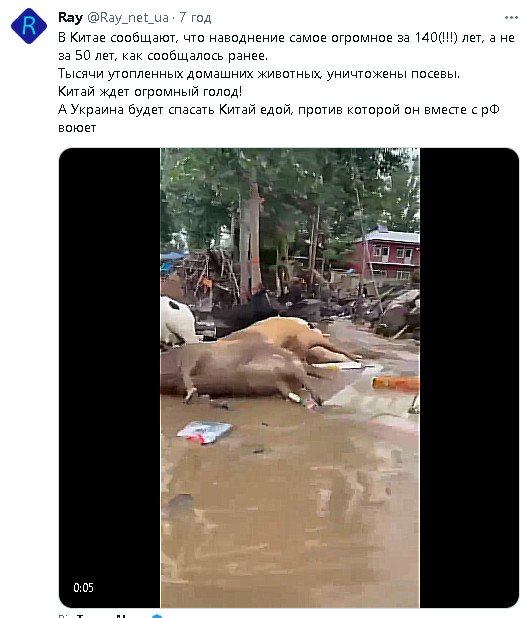Open Ray's blue diamond profile avatar

pos(29,26)
